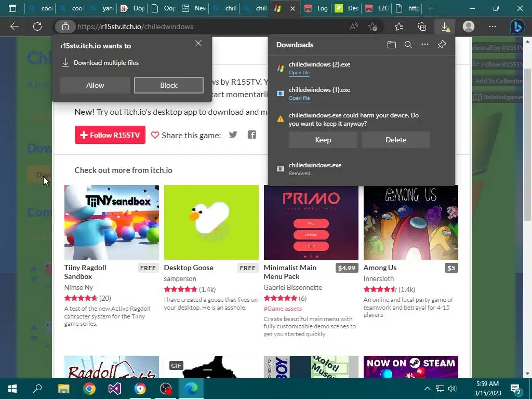Image resolution: width=532 pixels, height=399 pixels.
Task: Open volume control in system tray
Action: [453, 389]
